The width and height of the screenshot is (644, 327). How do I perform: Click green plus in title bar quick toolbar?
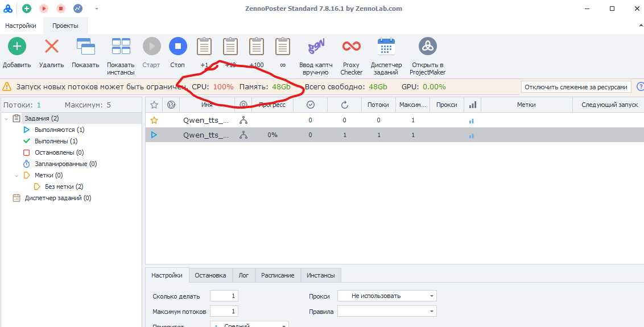point(27,8)
